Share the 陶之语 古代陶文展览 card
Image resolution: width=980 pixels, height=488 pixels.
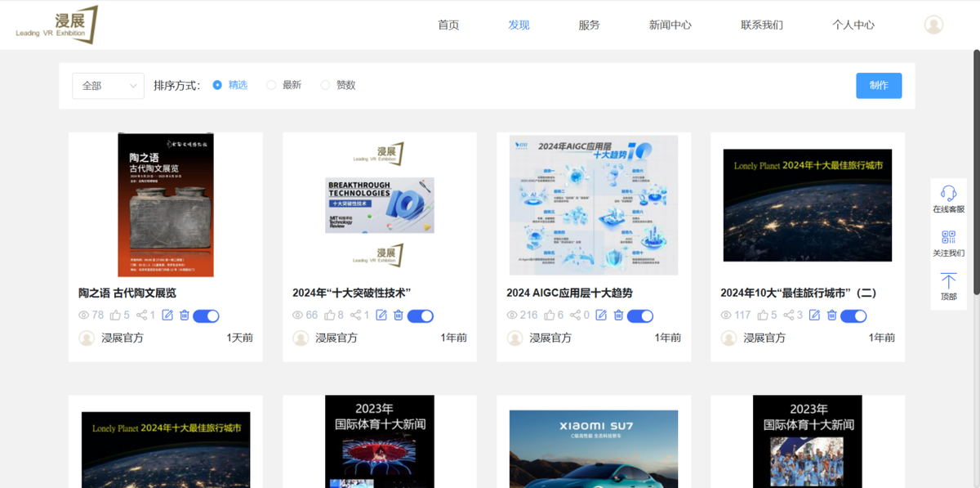tap(141, 316)
